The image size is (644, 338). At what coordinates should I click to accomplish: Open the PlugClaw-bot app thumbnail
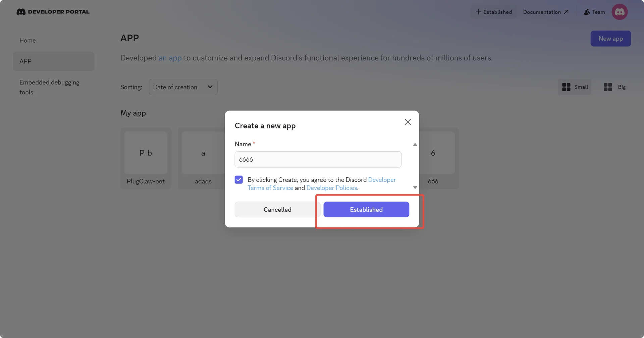coord(146,153)
